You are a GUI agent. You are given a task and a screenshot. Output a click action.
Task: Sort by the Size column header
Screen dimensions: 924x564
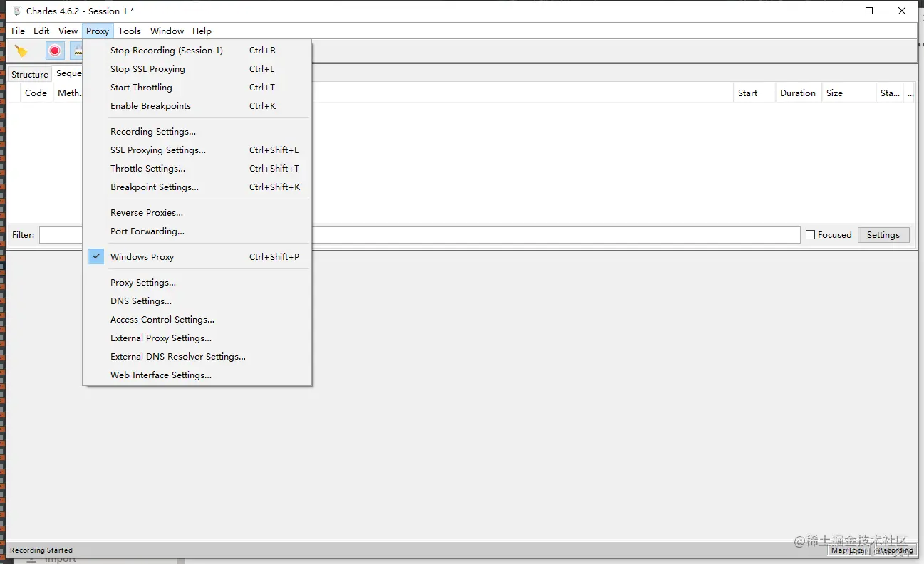tap(848, 93)
